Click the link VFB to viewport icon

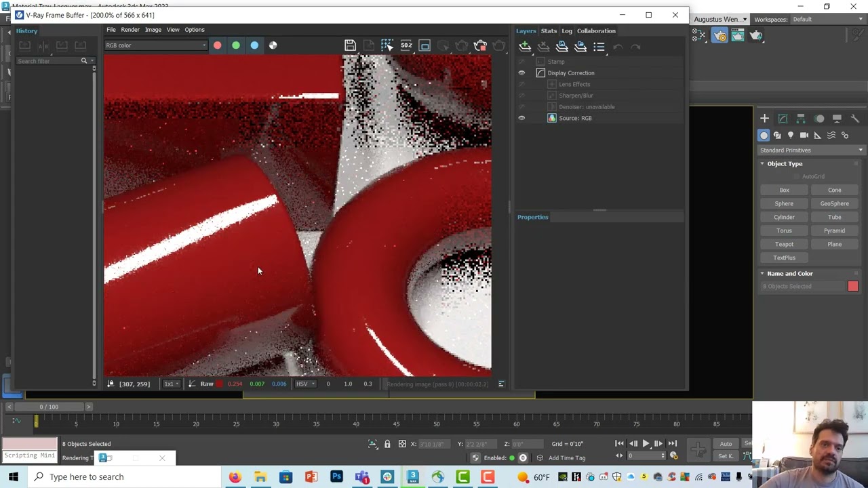425,45
